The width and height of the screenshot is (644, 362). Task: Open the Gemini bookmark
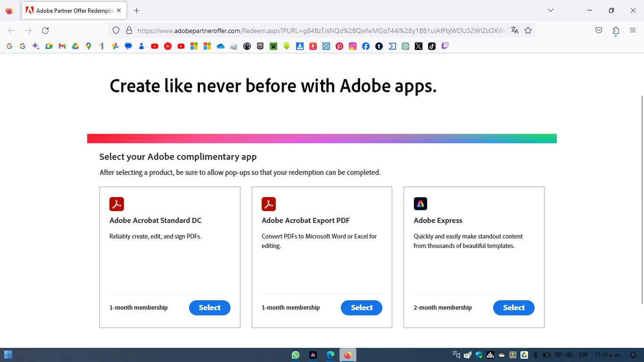pos(35,46)
